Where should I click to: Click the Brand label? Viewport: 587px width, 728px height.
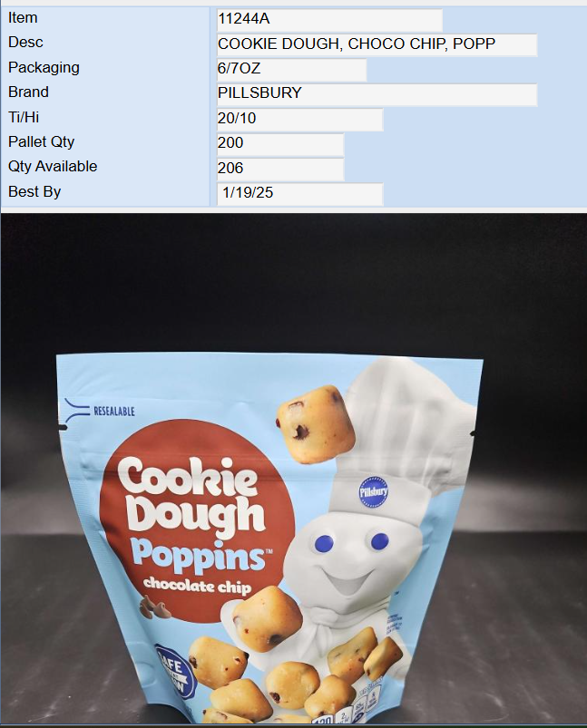(x=28, y=92)
